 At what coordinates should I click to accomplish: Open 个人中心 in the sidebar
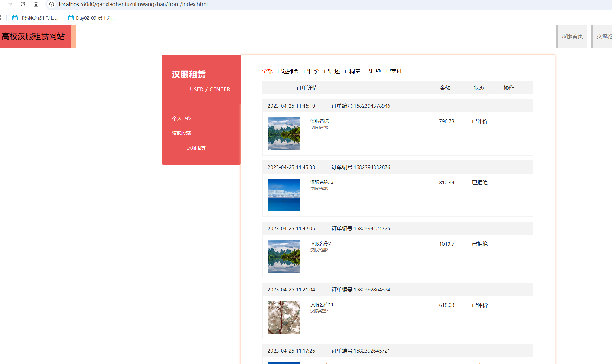(x=181, y=118)
